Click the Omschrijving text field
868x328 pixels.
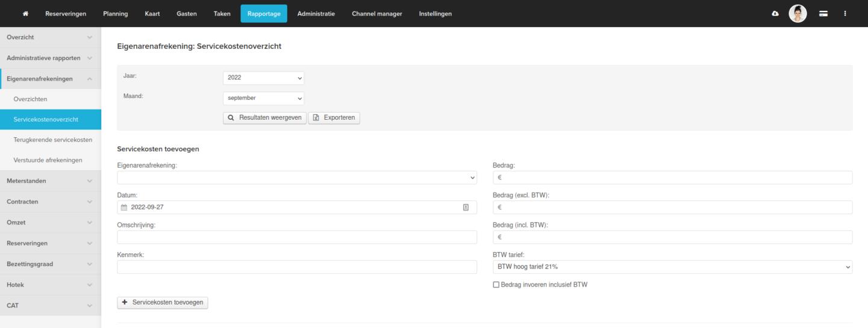[296, 237]
